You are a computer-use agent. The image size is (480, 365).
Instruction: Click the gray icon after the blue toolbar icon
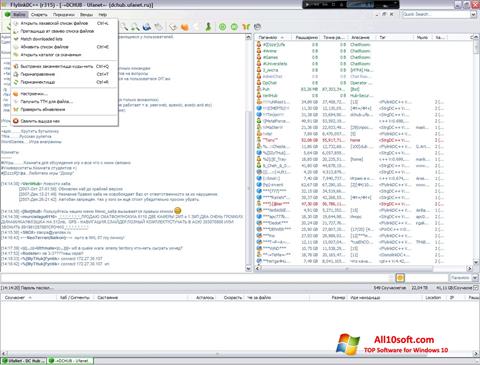pyautogui.click(x=159, y=27)
